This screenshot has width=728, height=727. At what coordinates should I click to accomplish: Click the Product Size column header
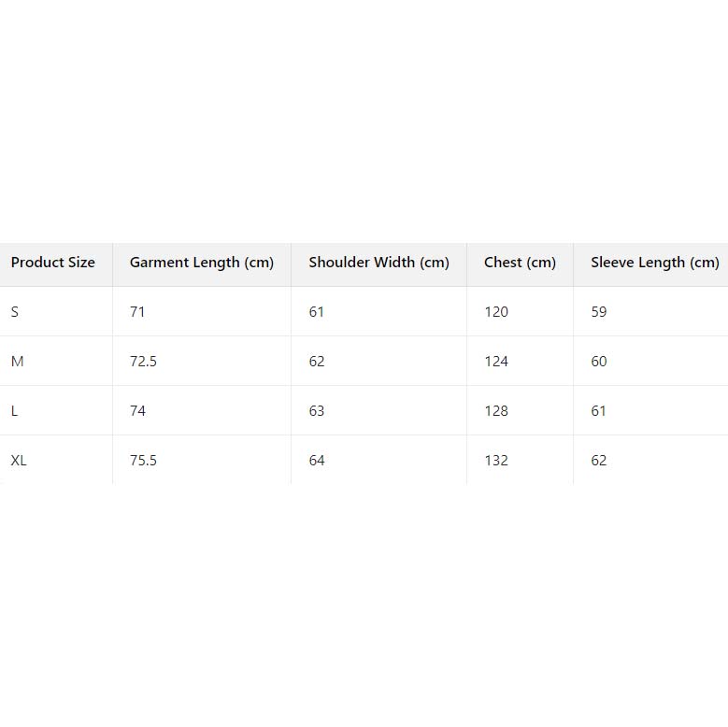(53, 263)
